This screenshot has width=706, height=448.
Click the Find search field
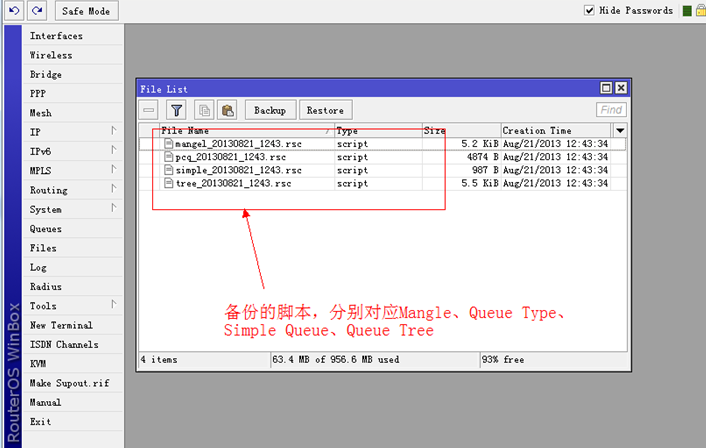(x=611, y=110)
